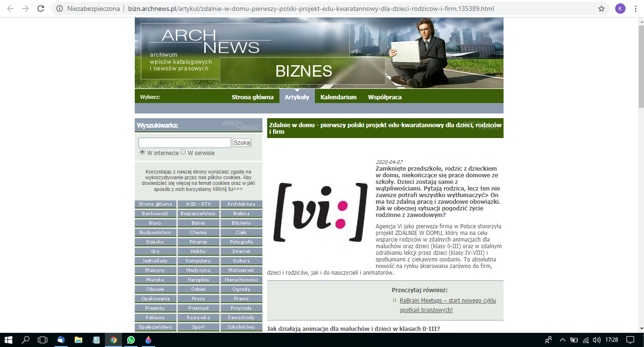This screenshot has width=644, height=347.
Task: Go back using the browser back arrow
Action: click(x=10, y=9)
